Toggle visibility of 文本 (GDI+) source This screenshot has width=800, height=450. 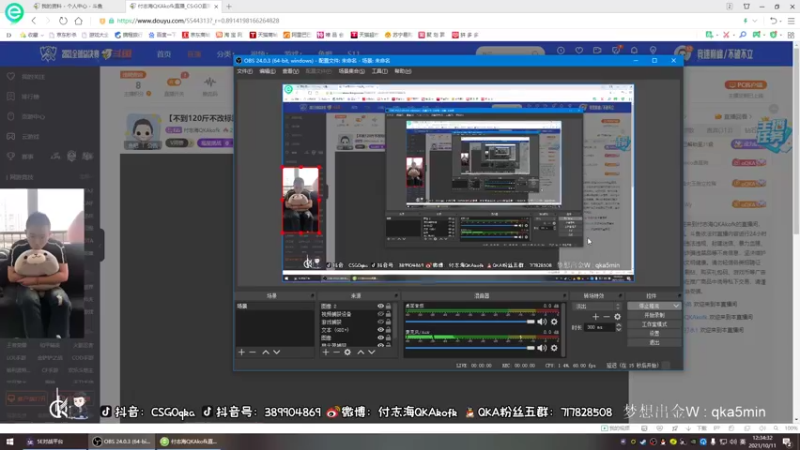[x=380, y=330]
